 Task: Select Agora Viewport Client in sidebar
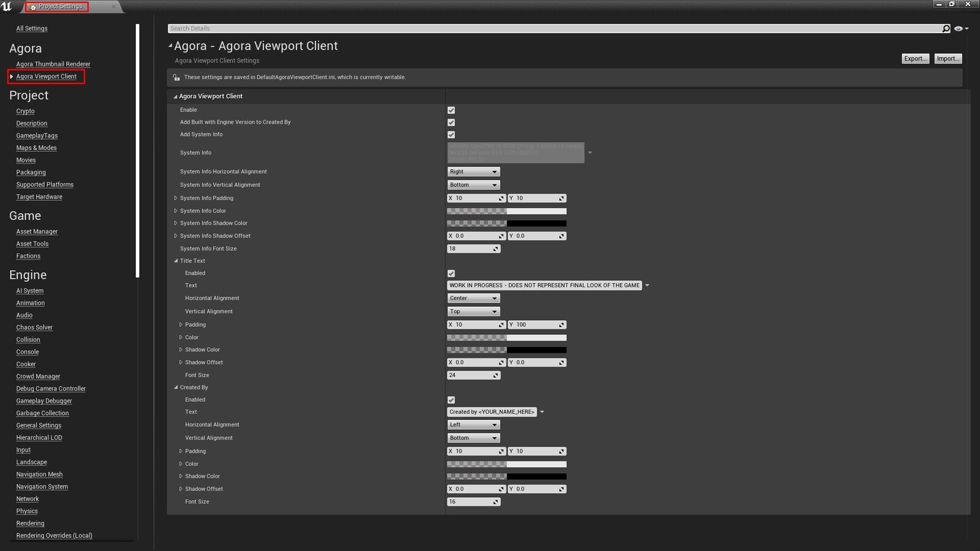47,77
